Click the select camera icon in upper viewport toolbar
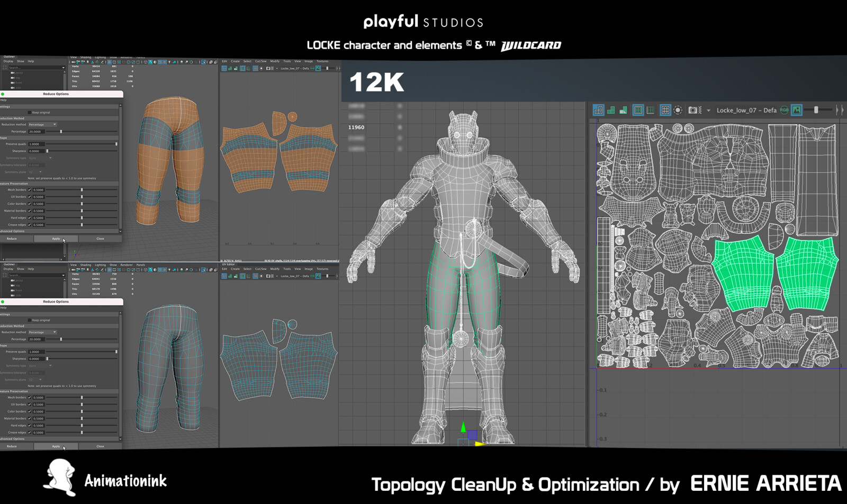Image resolution: width=847 pixels, height=504 pixels. tap(74, 62)
